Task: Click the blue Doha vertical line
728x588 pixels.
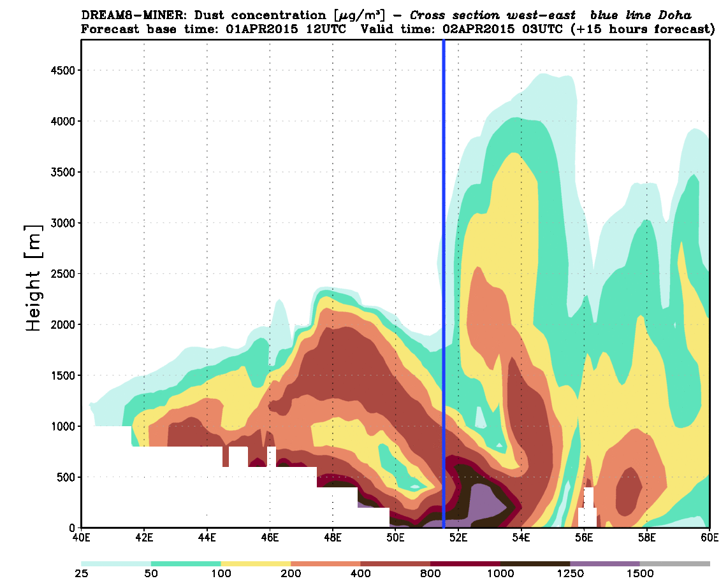Action: pos(444,283)
